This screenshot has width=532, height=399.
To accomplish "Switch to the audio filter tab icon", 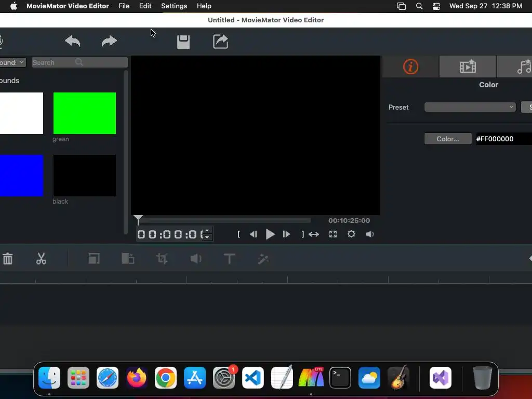I will click(524, 66).
